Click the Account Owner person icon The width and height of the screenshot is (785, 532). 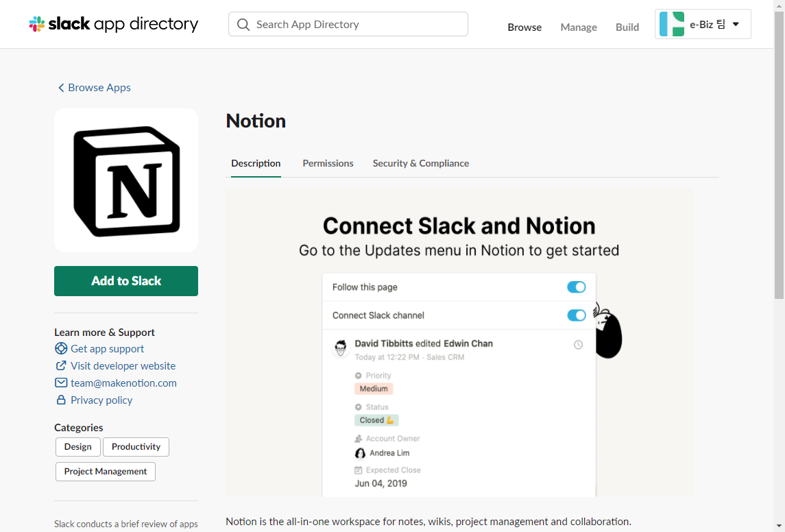tap(358, 438)
